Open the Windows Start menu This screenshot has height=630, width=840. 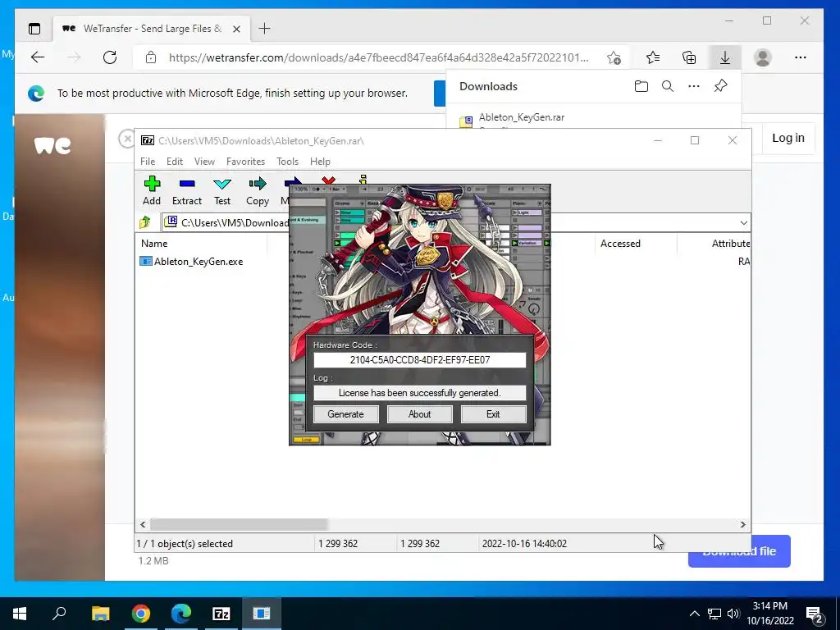[20, 614]
